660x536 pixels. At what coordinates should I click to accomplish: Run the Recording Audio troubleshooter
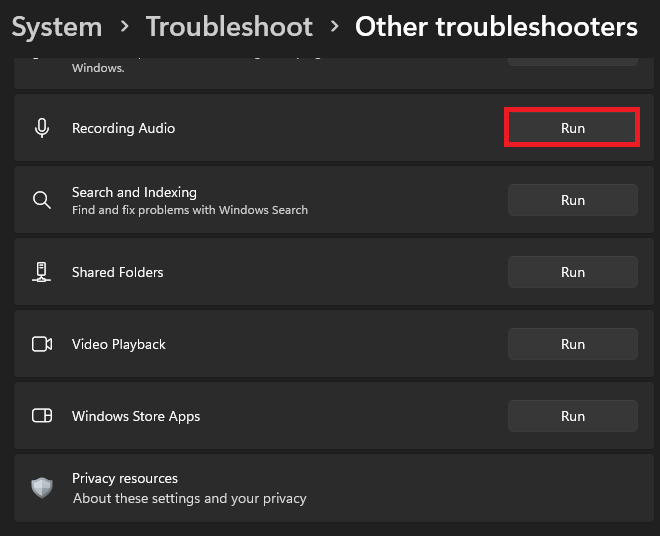click(572, 128)
